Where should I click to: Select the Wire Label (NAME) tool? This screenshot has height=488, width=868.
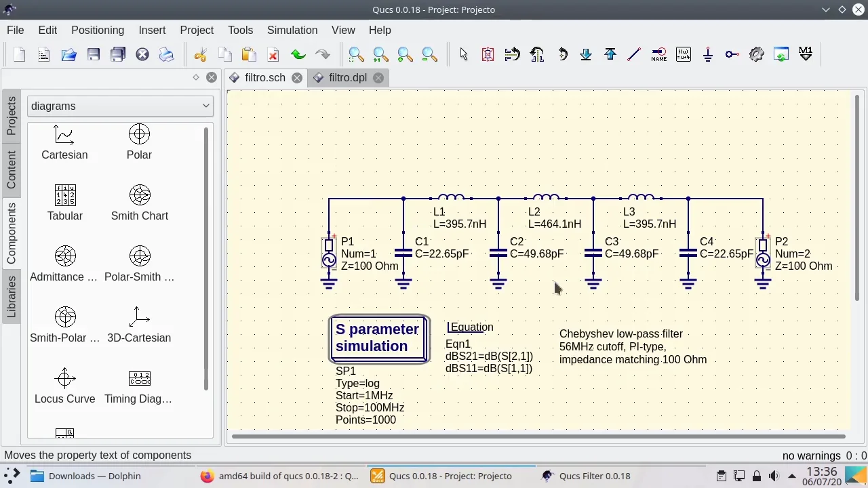coord(658,54)
